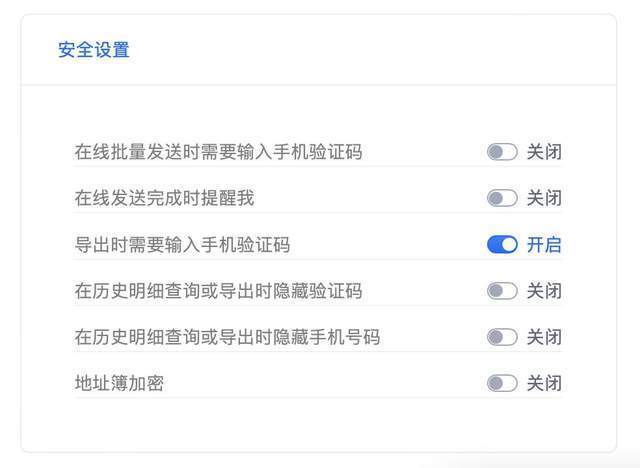This screenshot has width=640, height=468.
Task: Toggle hiding verification codes in history details
Action: 502,291
